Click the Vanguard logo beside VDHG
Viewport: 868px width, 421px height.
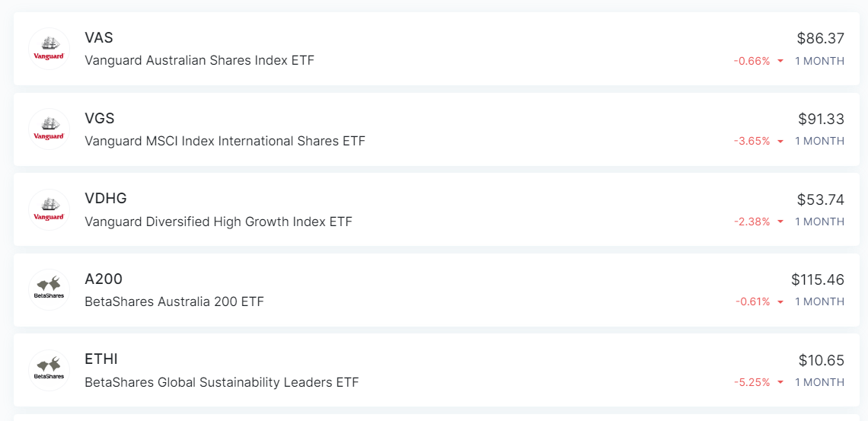(49, 209)
